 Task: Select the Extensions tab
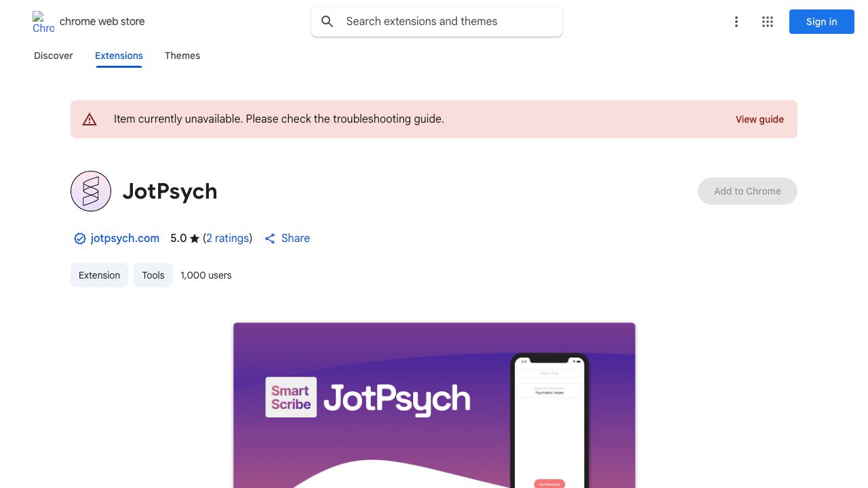(119, 56)
